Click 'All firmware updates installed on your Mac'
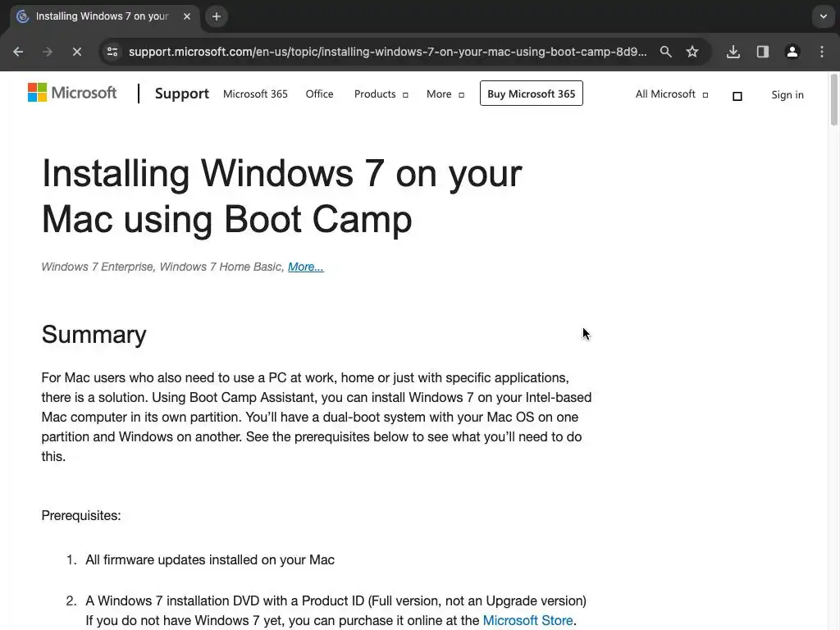Image resolution: width=840 pixels, height=630 pixels. [x=210, y=559]
